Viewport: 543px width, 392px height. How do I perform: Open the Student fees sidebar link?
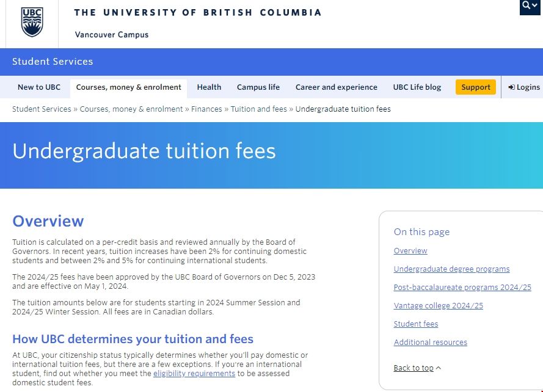click(x=415, y=324)
